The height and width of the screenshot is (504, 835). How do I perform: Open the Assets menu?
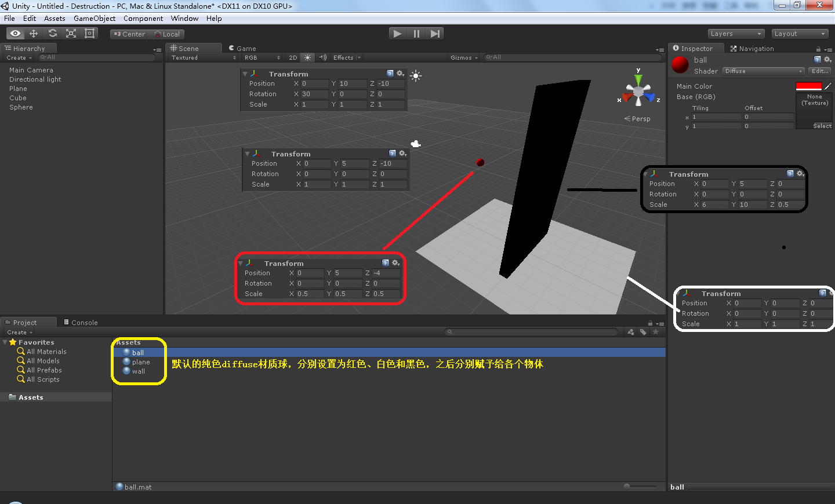click(55, 19)
